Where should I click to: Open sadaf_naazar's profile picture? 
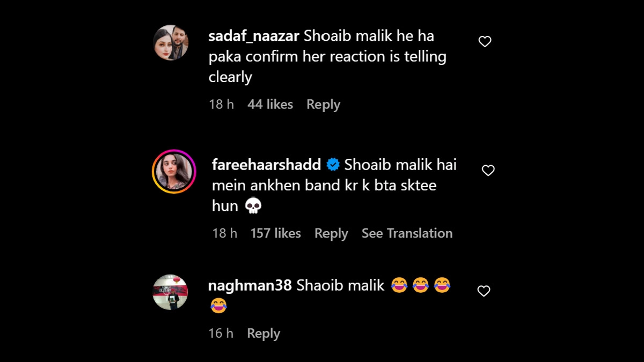coord(171,42)
